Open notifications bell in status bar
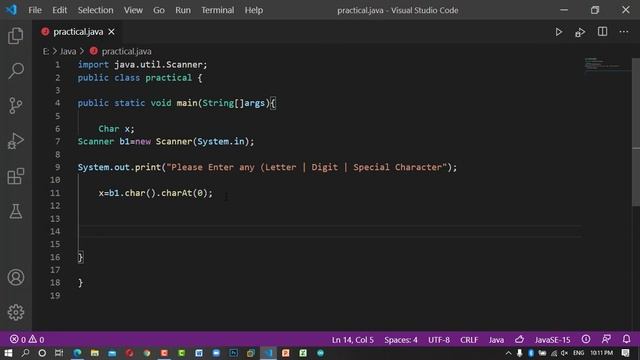This screenshot has height=360, width=640. click(626, 339)
